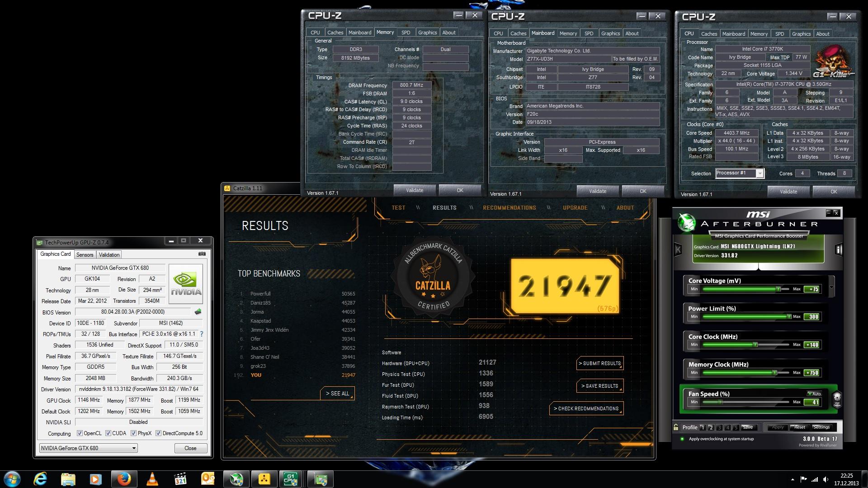
Task: Switch to Catzilla TEST tab
Action: click(398, 208)
